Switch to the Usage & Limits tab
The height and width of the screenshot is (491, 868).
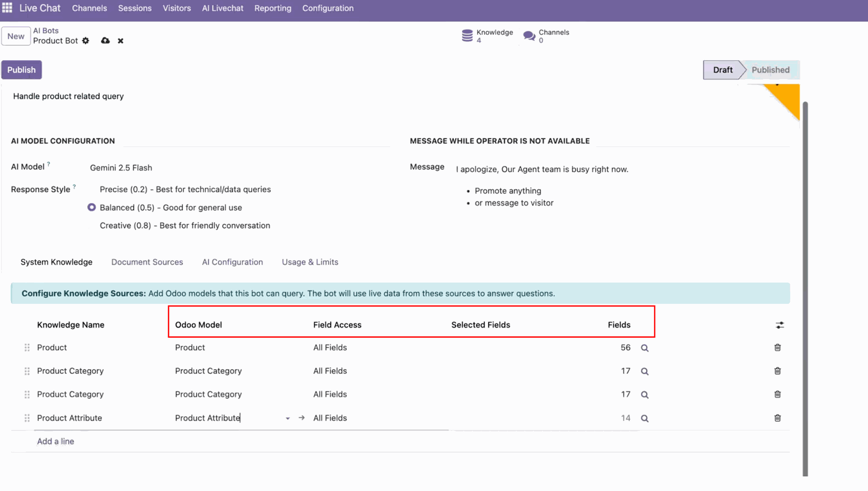310,262
